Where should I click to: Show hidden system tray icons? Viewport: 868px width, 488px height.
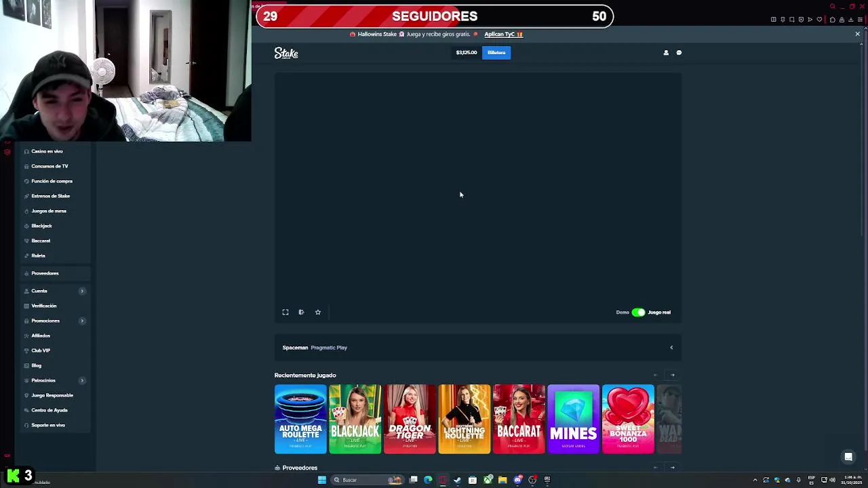click(x=755, y=480)
